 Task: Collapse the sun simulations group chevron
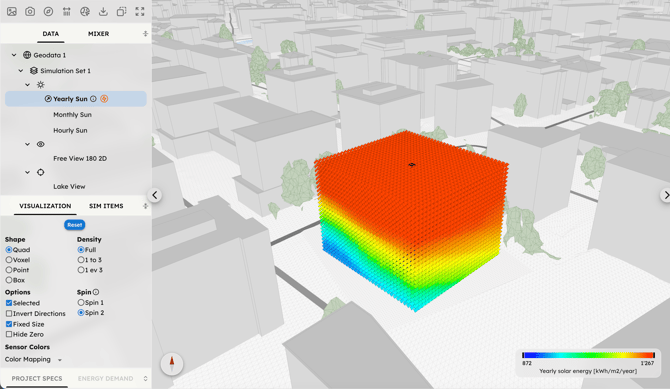click(x=28, y=85)
